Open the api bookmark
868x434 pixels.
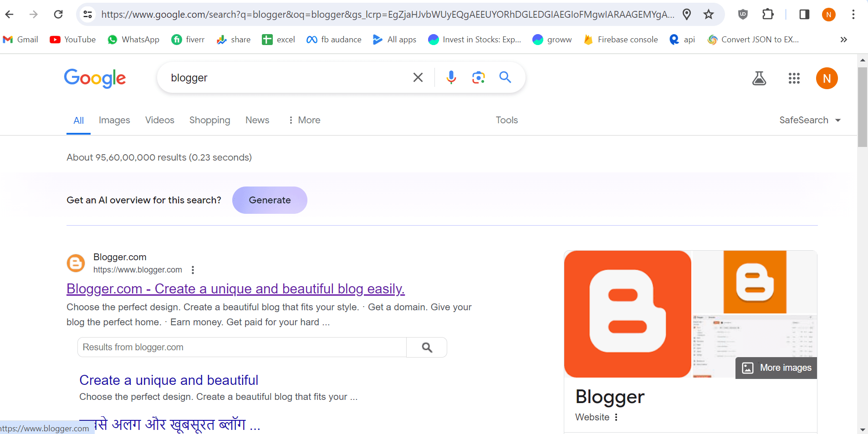682,40
